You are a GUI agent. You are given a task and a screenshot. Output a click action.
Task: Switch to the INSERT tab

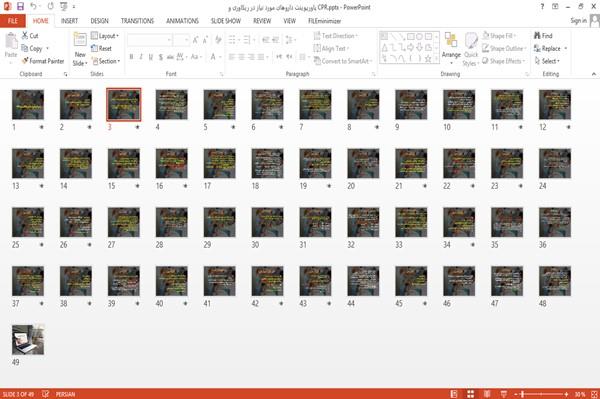[x=69, y=21]
